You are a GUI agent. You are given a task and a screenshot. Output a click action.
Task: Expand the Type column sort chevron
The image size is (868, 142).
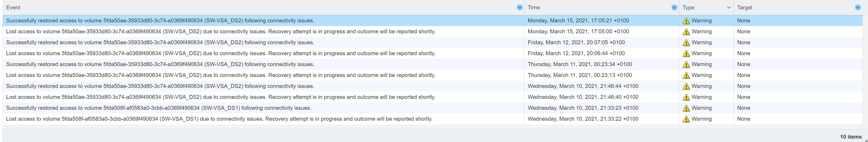[729, 7]
